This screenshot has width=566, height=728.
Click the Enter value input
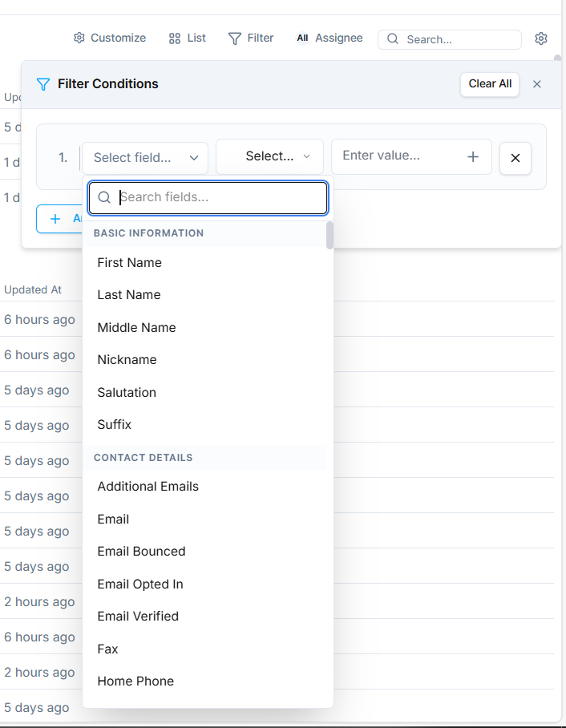coord(397,156)
